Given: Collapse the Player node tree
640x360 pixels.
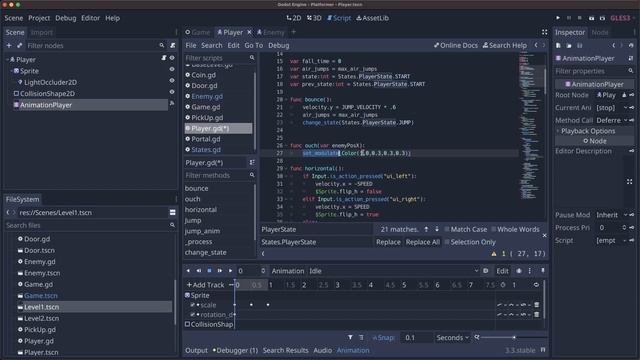Looking at the screenshot, I should (x=7, y=60).
